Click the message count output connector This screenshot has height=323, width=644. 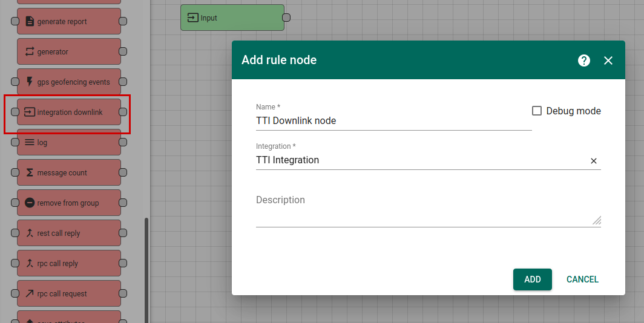point(123,173)
